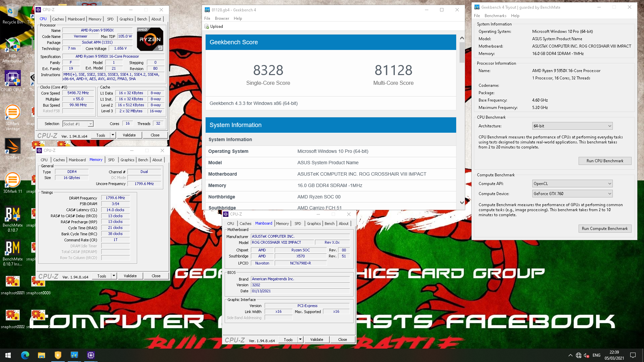The image size is (644, 362).
Task: Click ENG language indicator in tray
Action: (x=596, y=355)
